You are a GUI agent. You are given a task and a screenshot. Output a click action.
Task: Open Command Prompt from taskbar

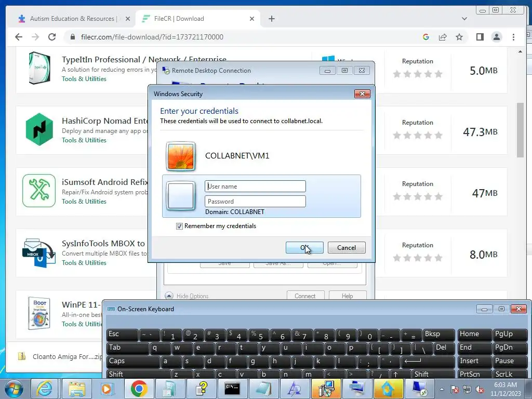pyautogui.click(x=232, y=389)
